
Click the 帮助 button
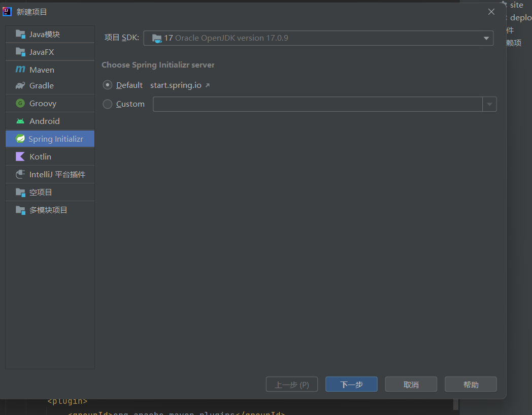(471, 384)
